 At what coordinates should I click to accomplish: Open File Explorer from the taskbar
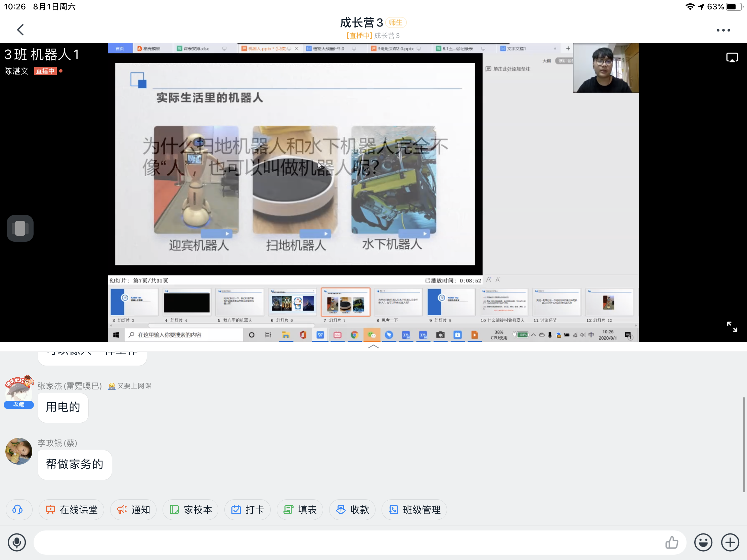(286, 335)
